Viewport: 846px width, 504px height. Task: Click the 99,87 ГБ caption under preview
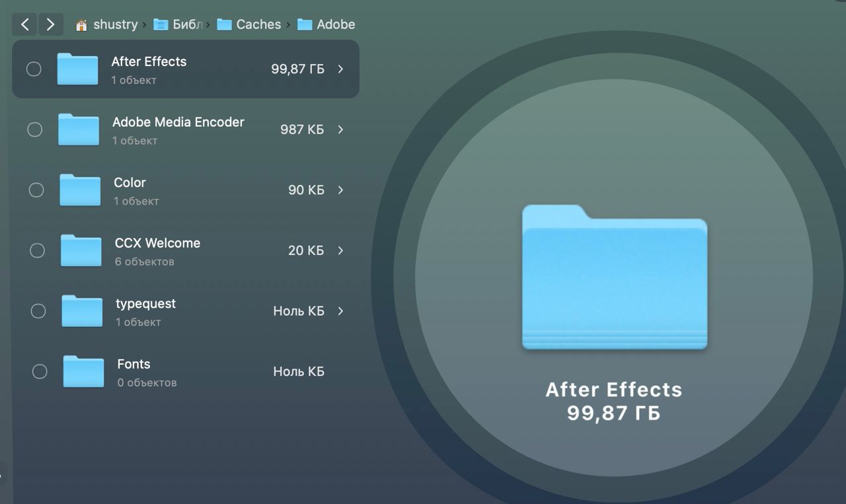click(614, 414)
